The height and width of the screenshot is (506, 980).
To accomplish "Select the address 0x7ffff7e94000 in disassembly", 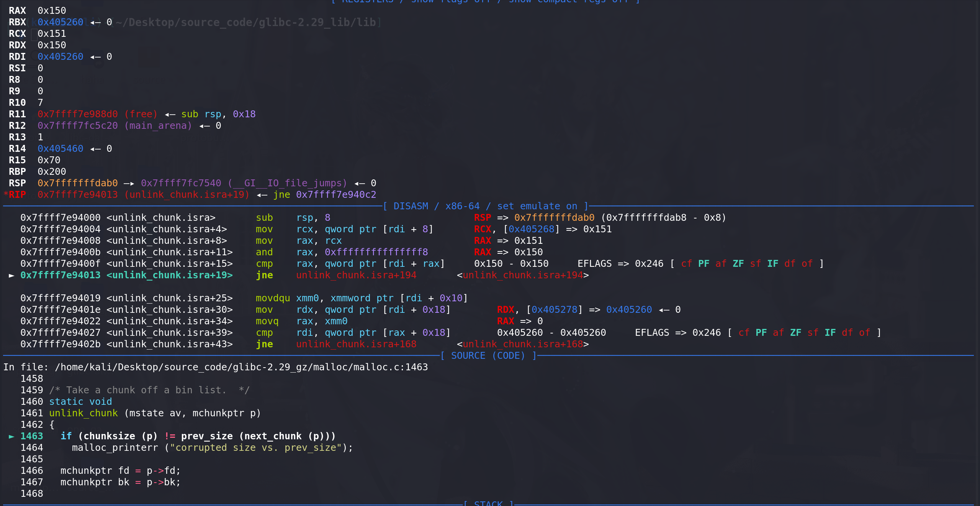I will pos(61,218).
